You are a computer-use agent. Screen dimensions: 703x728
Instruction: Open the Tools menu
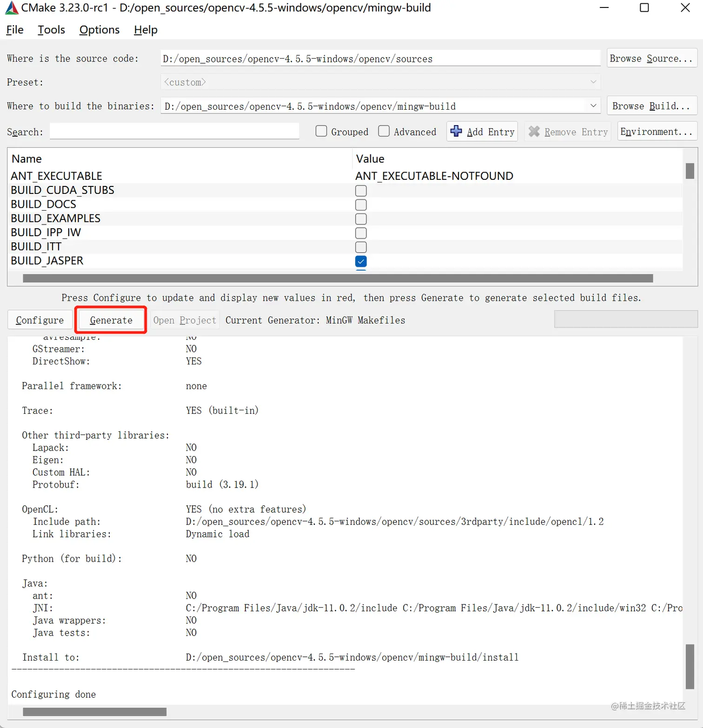click(x=51, y=30)
